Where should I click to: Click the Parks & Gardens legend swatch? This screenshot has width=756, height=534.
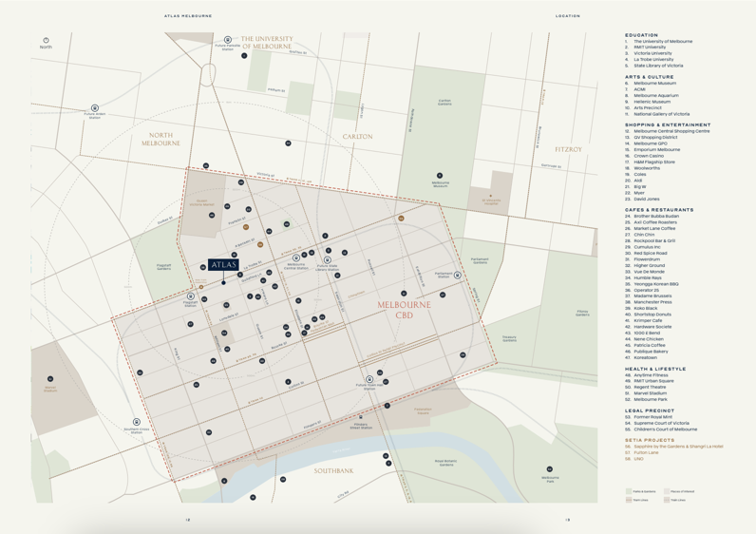(628, 491)
